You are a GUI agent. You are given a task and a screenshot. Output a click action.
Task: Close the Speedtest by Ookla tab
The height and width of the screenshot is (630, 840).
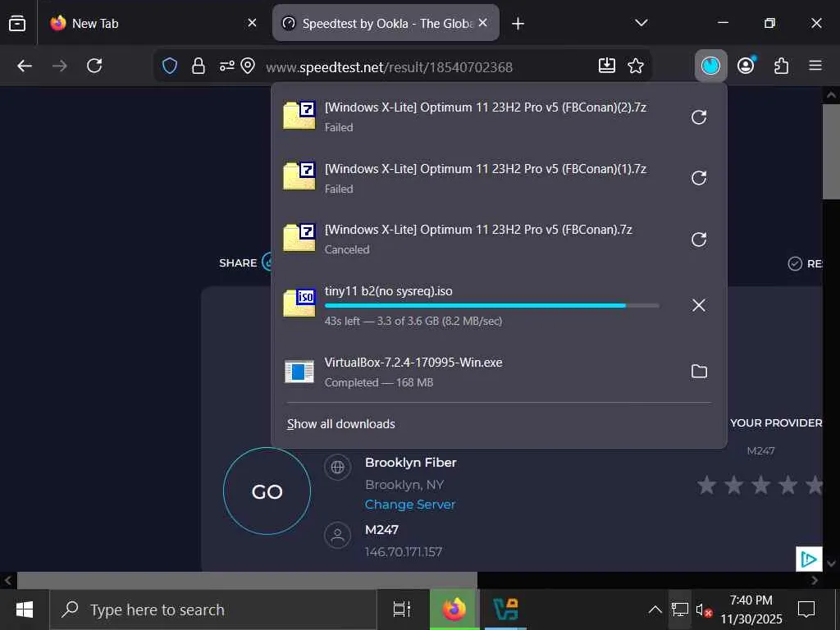[x=482, y=23]
